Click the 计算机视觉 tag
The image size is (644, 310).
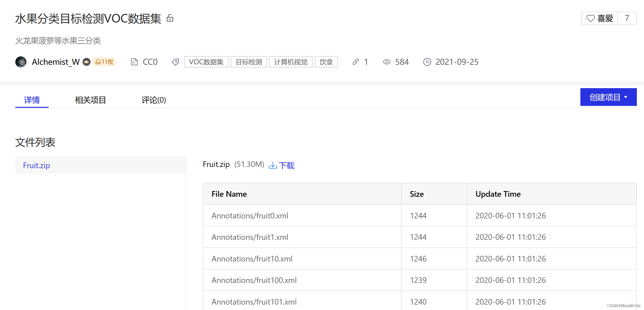coord(291,62)
